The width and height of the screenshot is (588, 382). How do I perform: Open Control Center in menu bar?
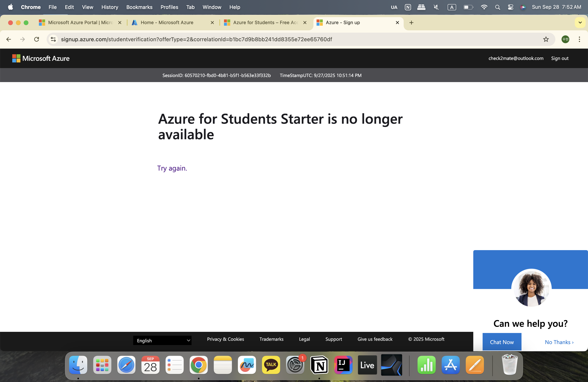pyautogui.click(x=510, y=7)
